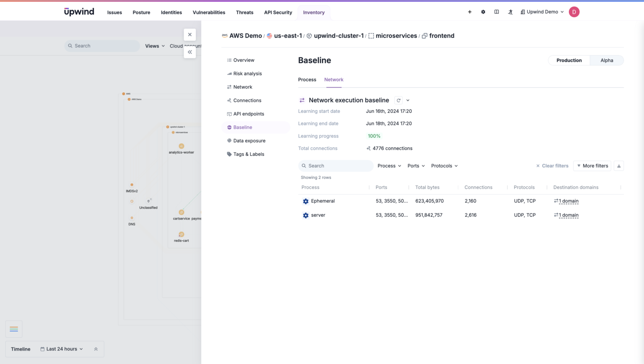Refresh the Network execution baseline
The image size is (644, 364).
pyautogui.click(x=398, y=100)
